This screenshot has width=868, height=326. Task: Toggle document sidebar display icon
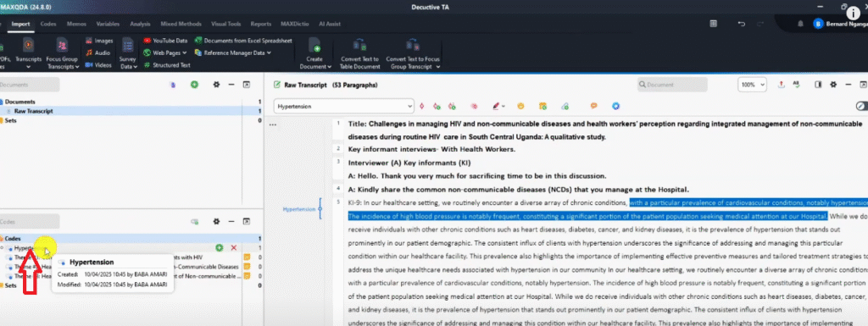(x=818, y=85)
